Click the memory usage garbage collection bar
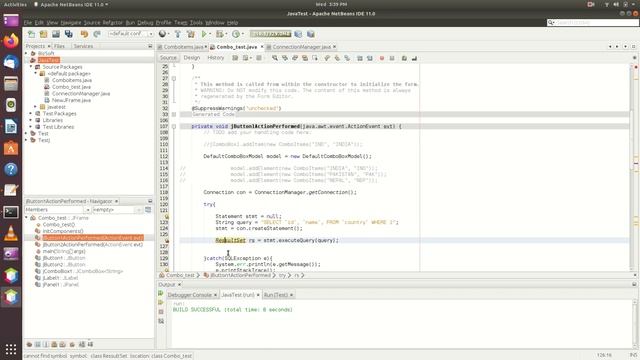Image resolution: width=640 pixels, height=360 pixels. click(x=271, y=34)
